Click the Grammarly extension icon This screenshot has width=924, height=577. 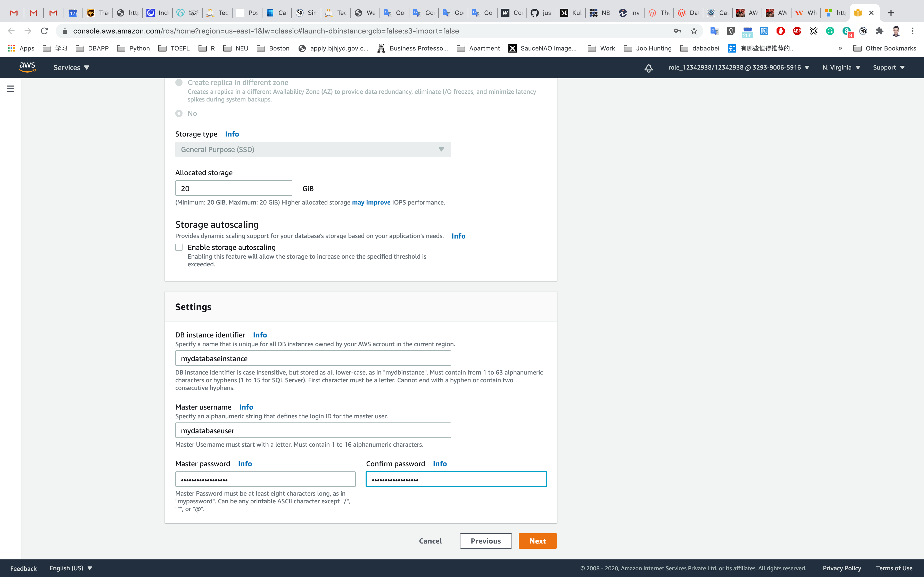[830, 31]
